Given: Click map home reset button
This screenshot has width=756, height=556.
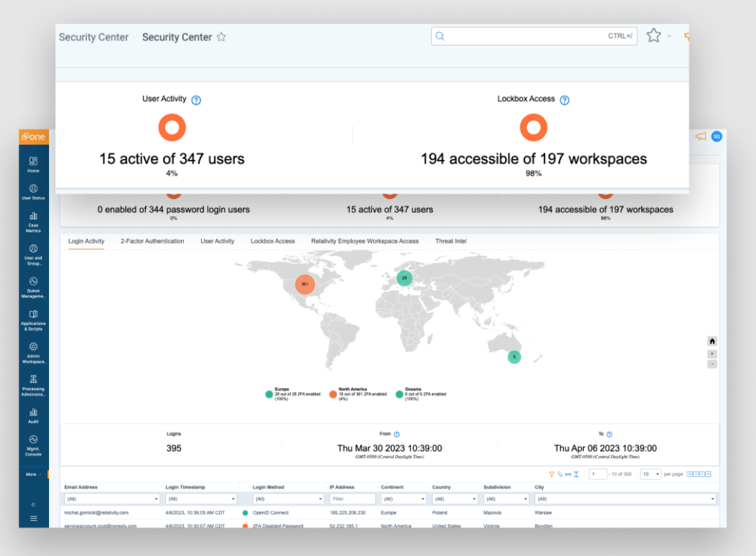Looking at the screenshot, I should [x=712, y=341].
